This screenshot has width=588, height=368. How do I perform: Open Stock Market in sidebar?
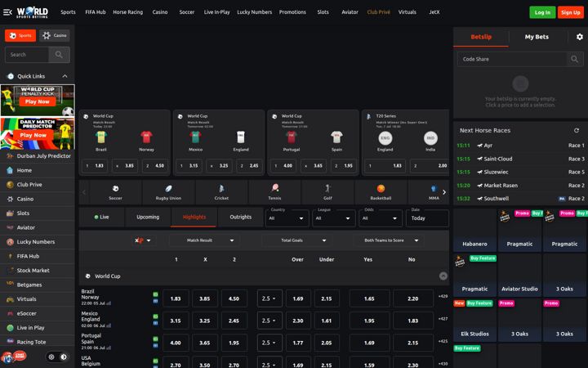(x=37, y=270)
